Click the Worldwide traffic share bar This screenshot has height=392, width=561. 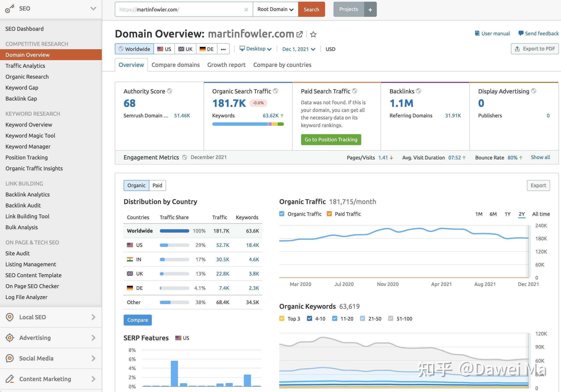(x=174, y=231)
